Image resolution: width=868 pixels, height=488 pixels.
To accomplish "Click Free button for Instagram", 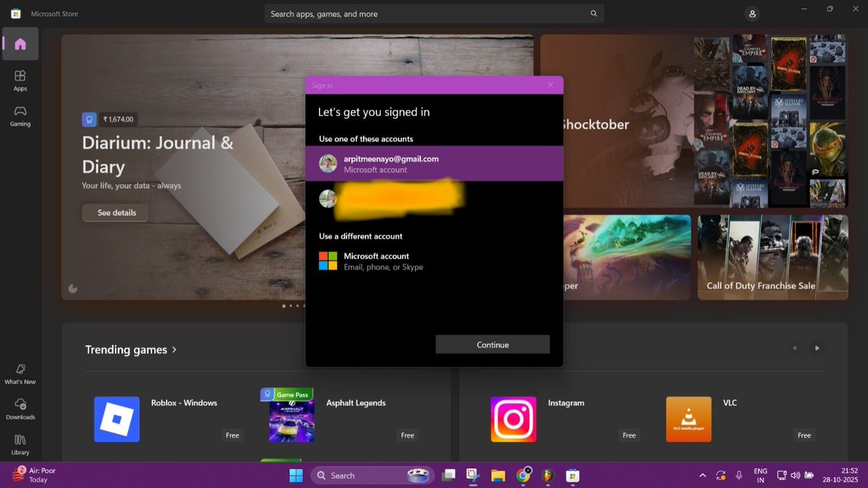I will click(x=629, y=435).
